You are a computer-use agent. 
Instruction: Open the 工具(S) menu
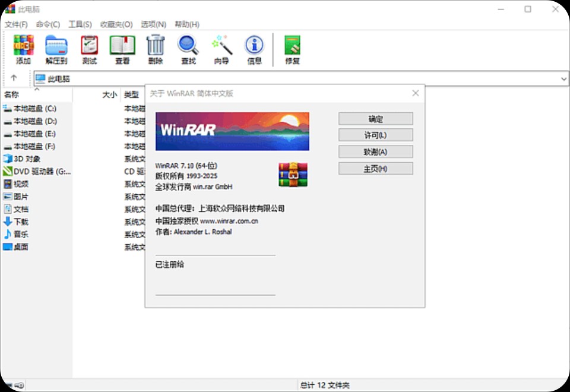click(80, 24)
